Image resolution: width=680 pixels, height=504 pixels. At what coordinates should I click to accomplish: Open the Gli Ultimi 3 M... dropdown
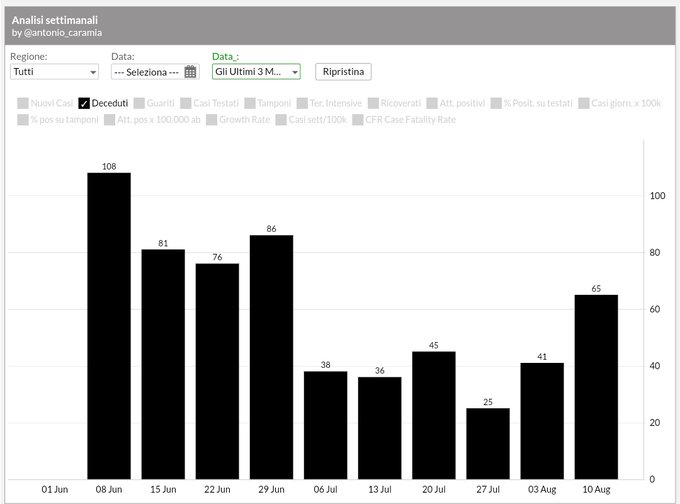coord(256,72)
